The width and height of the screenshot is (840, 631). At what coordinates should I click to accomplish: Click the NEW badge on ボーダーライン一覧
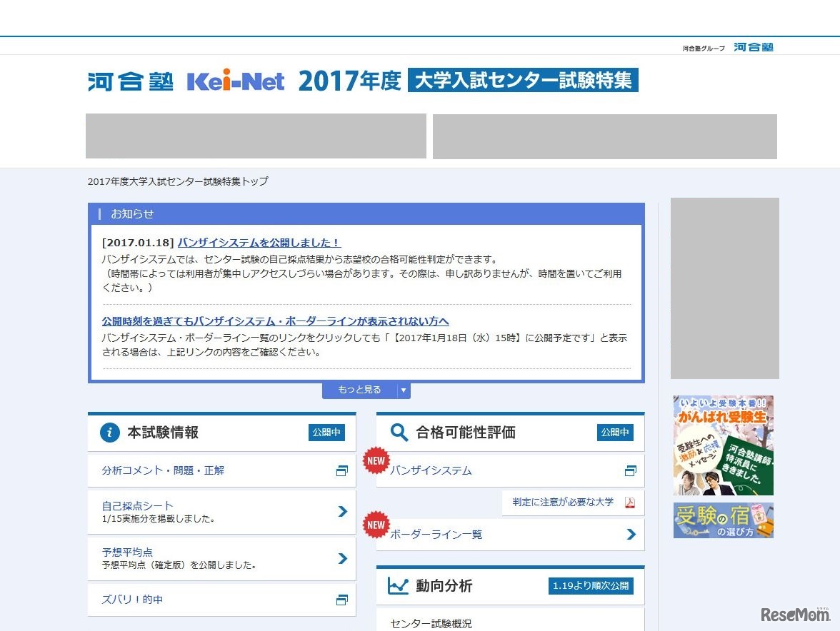pos(376,525)
